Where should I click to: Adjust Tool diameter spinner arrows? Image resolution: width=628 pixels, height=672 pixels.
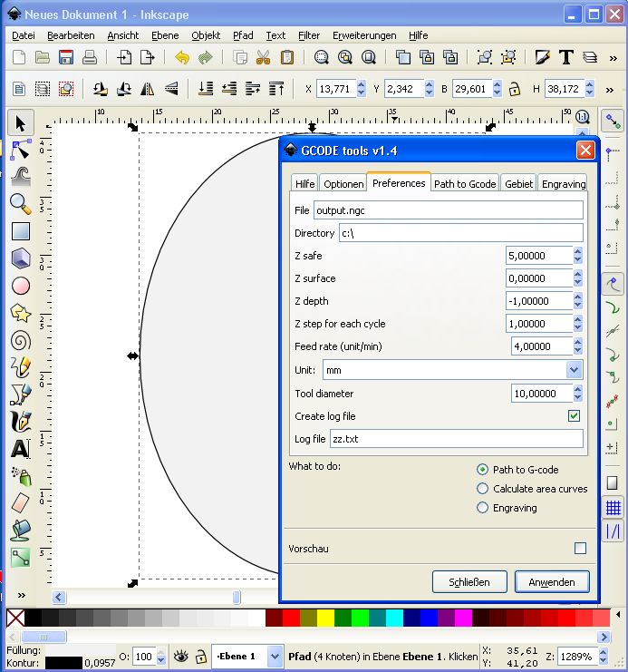click(x=577, y=394)
